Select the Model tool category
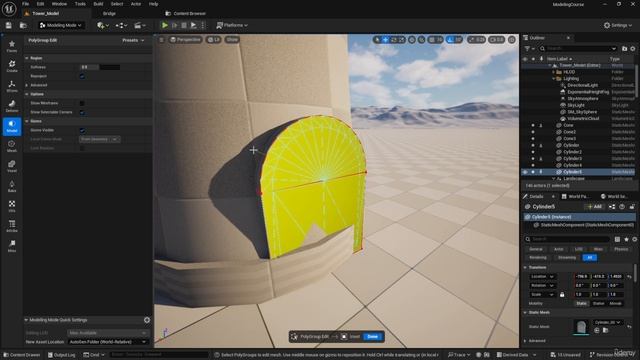Screen dimensions: 640x360 pos(12,126)
